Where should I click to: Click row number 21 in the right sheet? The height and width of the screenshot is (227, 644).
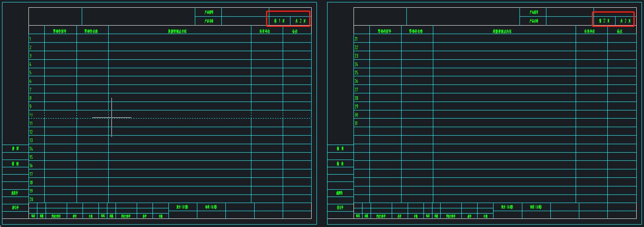point(356,39)
